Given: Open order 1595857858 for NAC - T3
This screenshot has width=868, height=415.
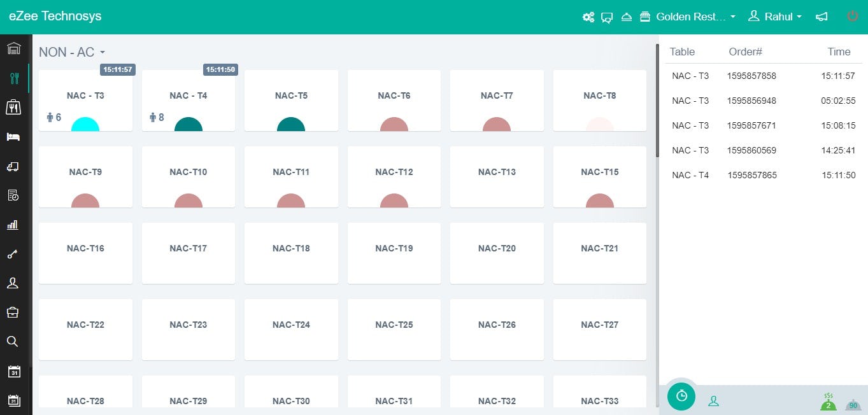Looking at the screenshot, I should (x=752, y=76).
